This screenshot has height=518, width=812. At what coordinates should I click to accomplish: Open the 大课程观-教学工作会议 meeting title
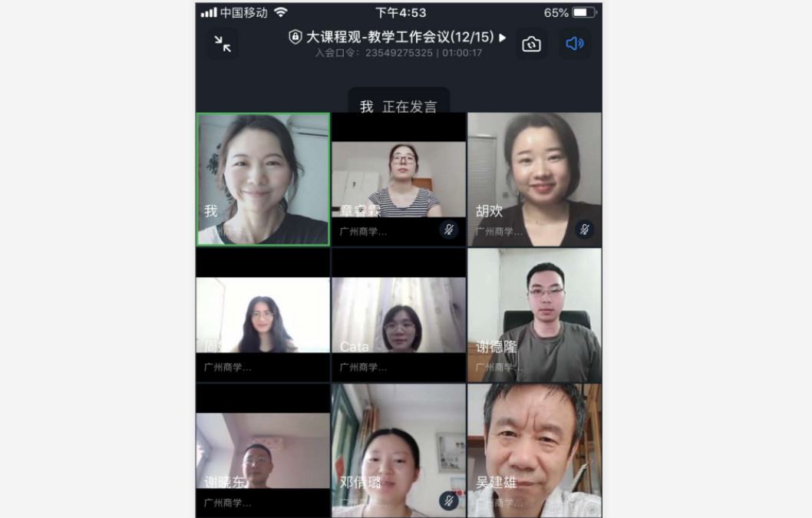(x=399, y=37)
